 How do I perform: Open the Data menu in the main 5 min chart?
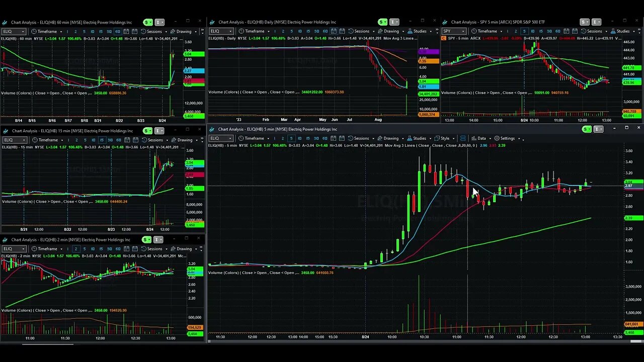[x=481, y=138]
